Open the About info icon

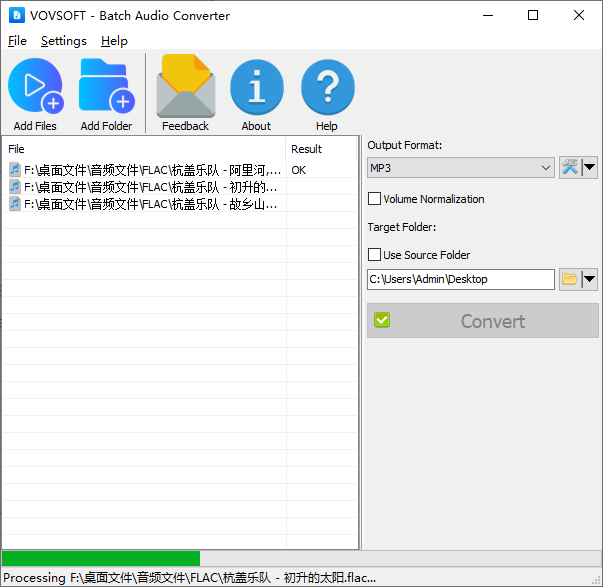[256, 87]
